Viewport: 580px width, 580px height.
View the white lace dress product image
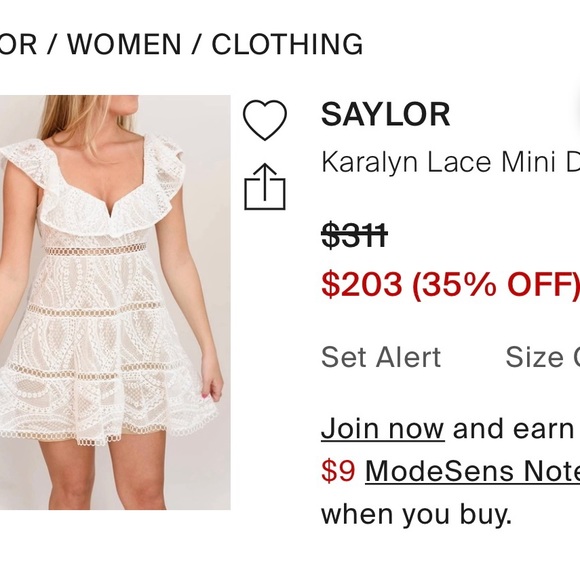click(115, 302)
